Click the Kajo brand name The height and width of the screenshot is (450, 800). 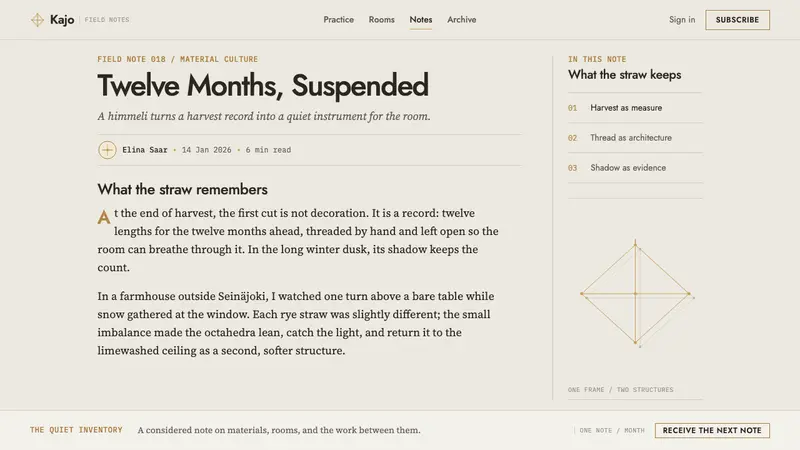[x=62, y=20]
